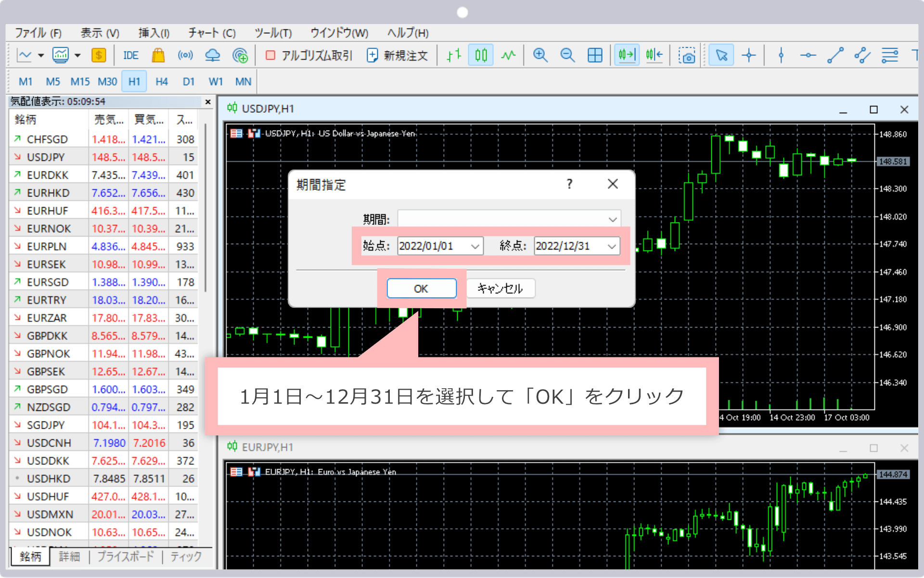Open the 始点 start date dropdown
The height and width of the screenshot is (578, 924).
coord(475,246)
